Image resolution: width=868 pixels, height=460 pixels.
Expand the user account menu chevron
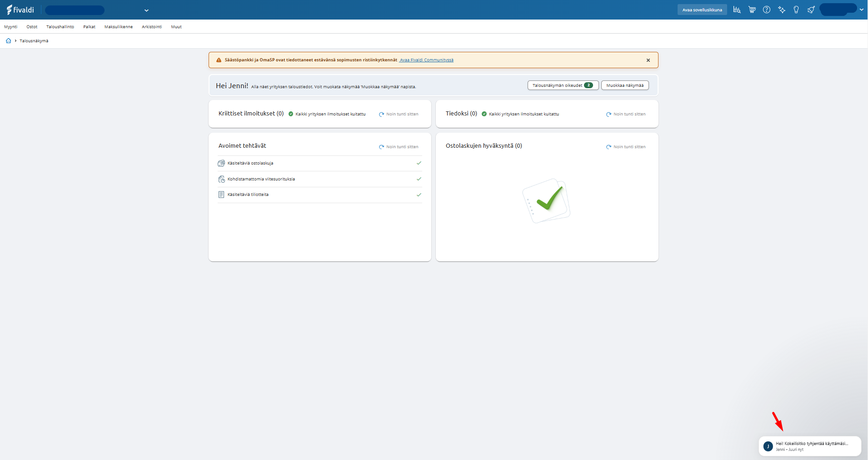pyautogui.click(x=862, y=10)
